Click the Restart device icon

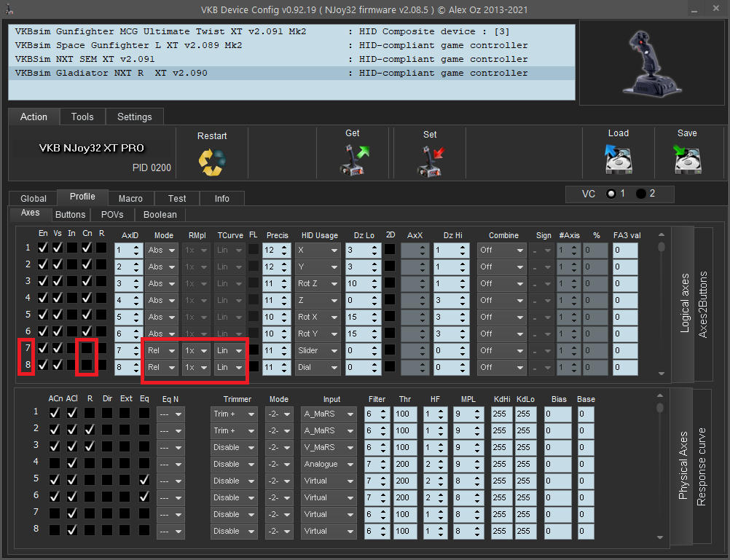pos(212,161)
